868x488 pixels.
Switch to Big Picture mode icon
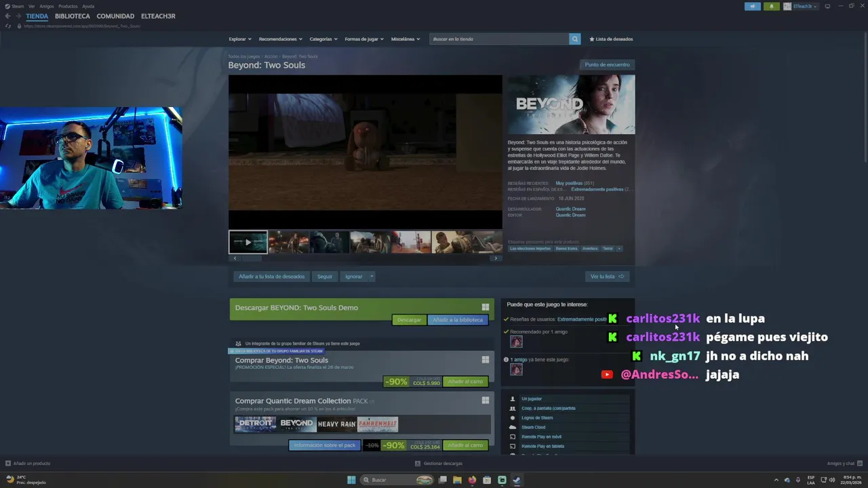coord(827,6)
